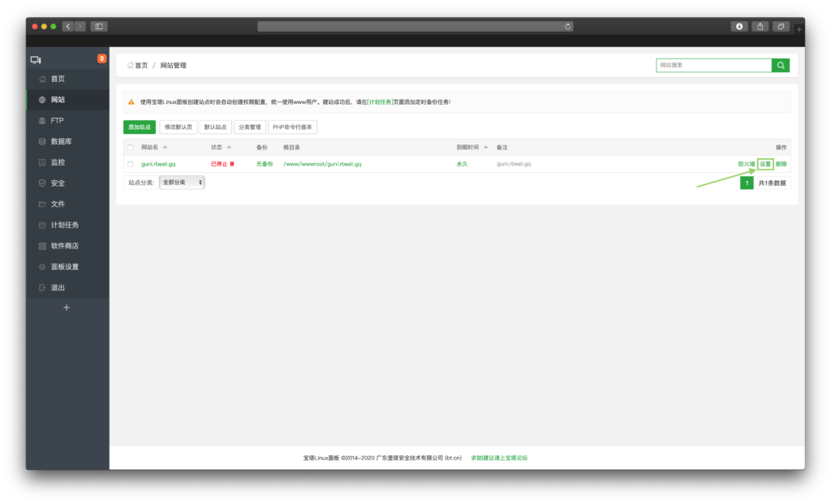Click pagination page 1 button
The image size is (831, 504).
pos(747,183)
